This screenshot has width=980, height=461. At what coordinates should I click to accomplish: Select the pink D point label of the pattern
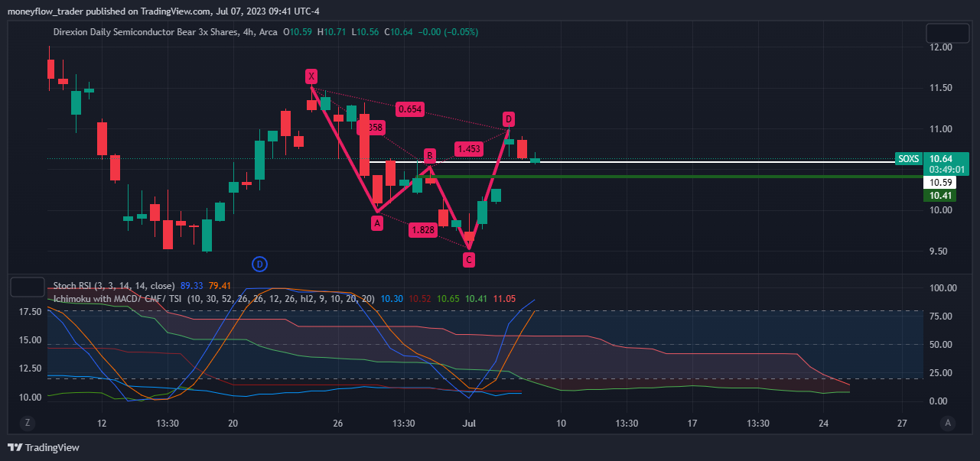(509, 119)
